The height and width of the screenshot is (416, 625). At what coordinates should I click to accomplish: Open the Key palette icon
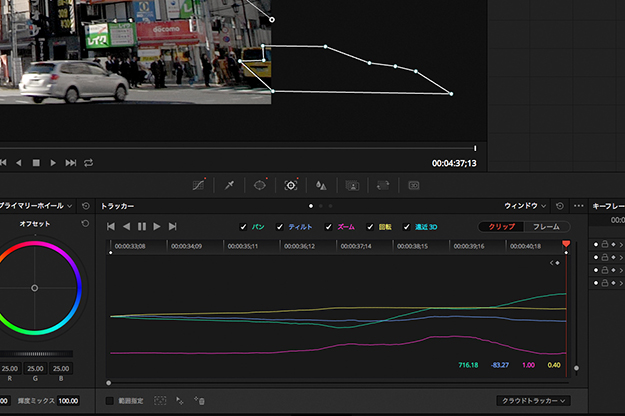[x=352, y=185]
